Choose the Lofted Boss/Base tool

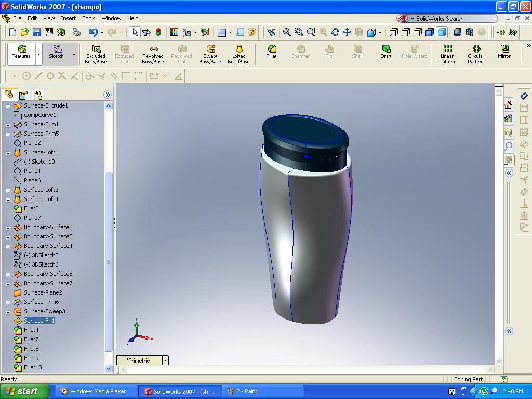[x=238, y=54]
